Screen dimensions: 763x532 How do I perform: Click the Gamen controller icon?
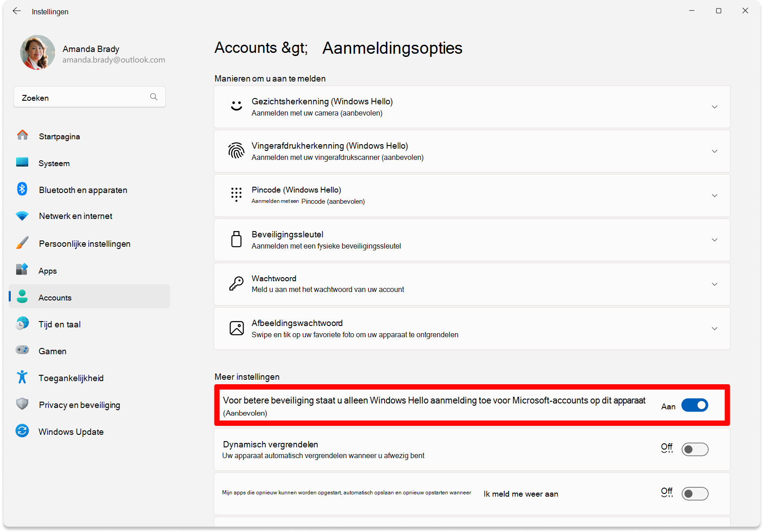pyautogui.click(x=22, y=350)
